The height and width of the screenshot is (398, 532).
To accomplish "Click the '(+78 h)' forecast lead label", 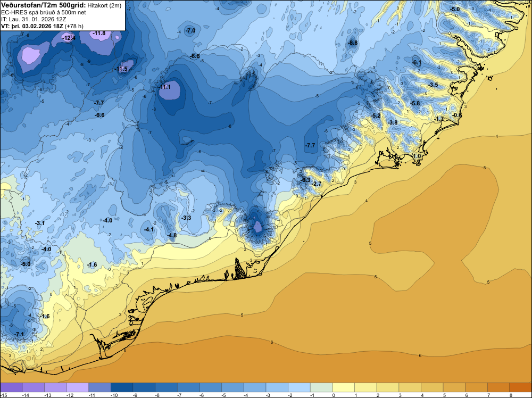I will tap(74, 26).
